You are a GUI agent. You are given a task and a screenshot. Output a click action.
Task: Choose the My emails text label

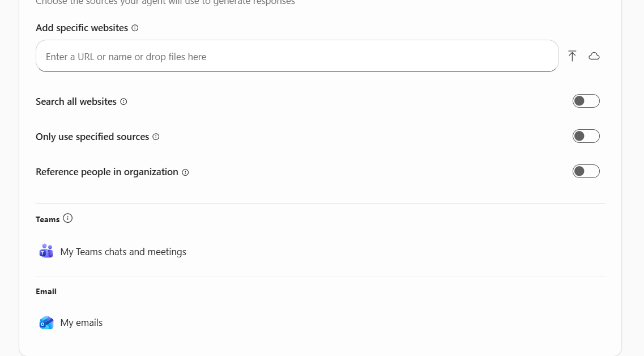pos(82,323)
